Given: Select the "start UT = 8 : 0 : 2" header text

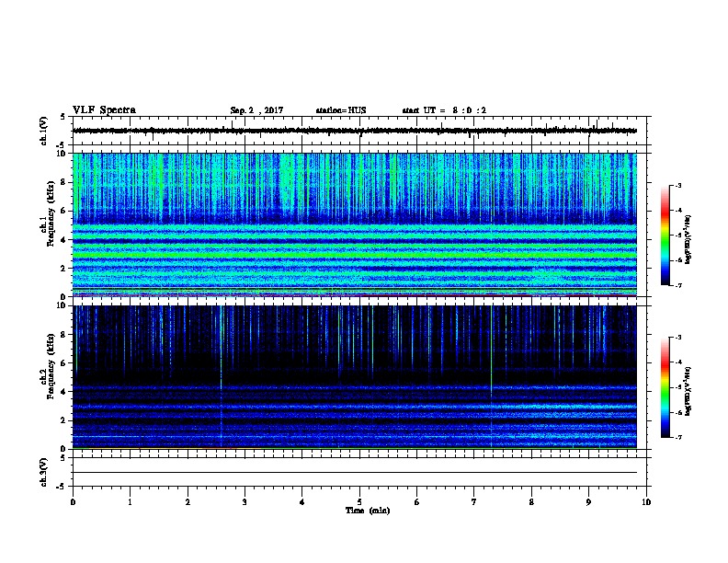Looking at the screenshot, I should click(x=444, y=110).
